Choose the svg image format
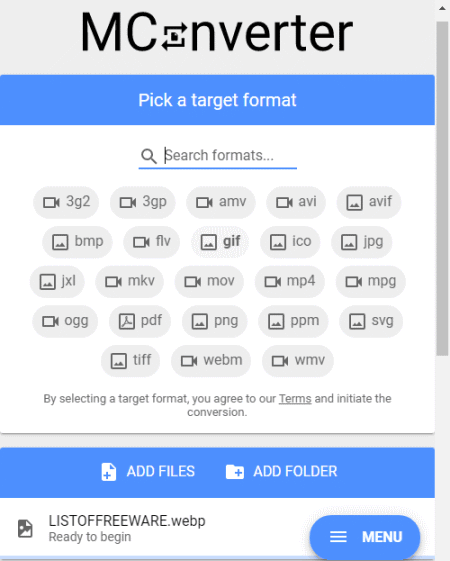Viewport: 450px width, 561px height. click(371, 321)
